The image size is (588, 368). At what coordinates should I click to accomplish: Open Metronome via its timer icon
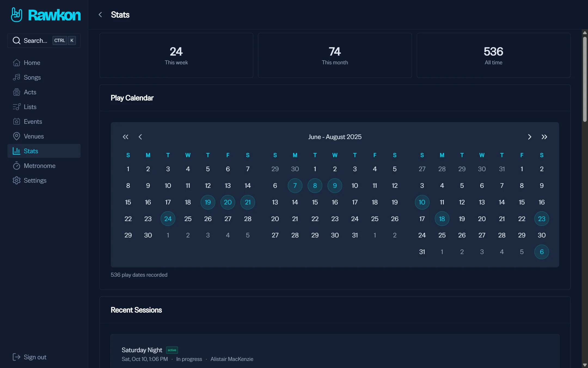[17, 166]
